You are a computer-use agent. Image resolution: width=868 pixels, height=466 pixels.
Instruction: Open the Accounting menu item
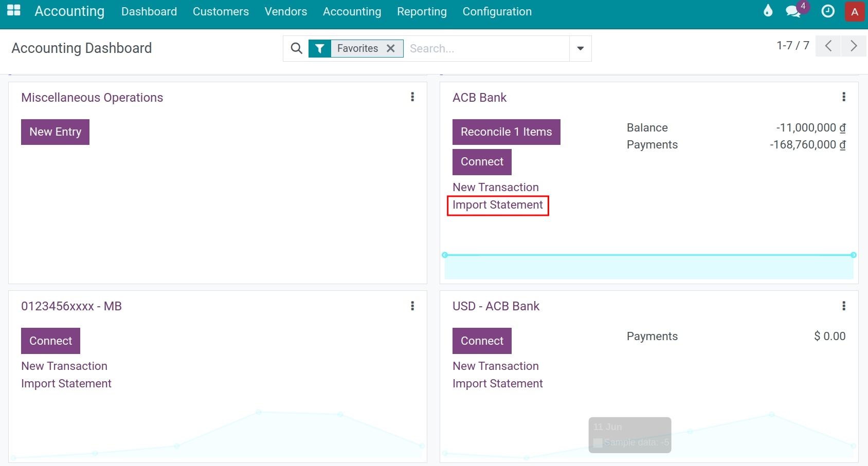click(352, 11)
